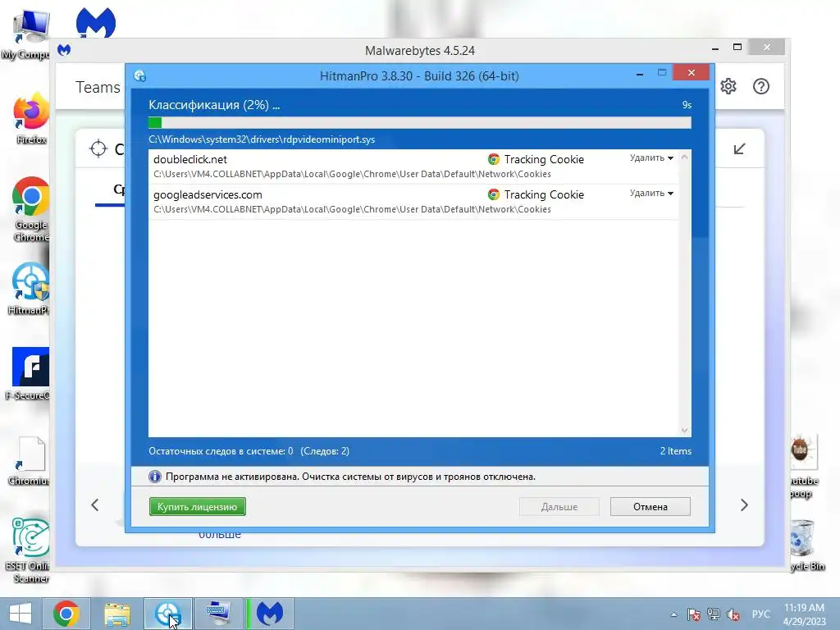
Task: Open the Recycle Bin desktop icon
Action: click(x=806, y=546)
